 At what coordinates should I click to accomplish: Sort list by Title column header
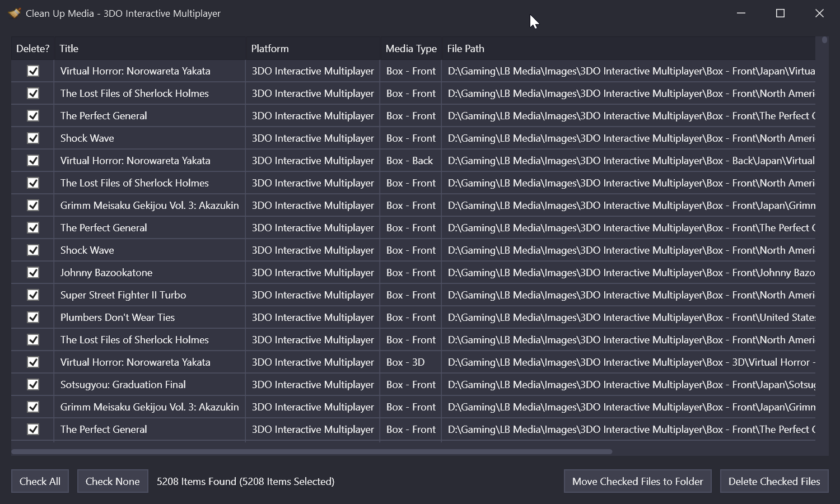click(150, 49)
